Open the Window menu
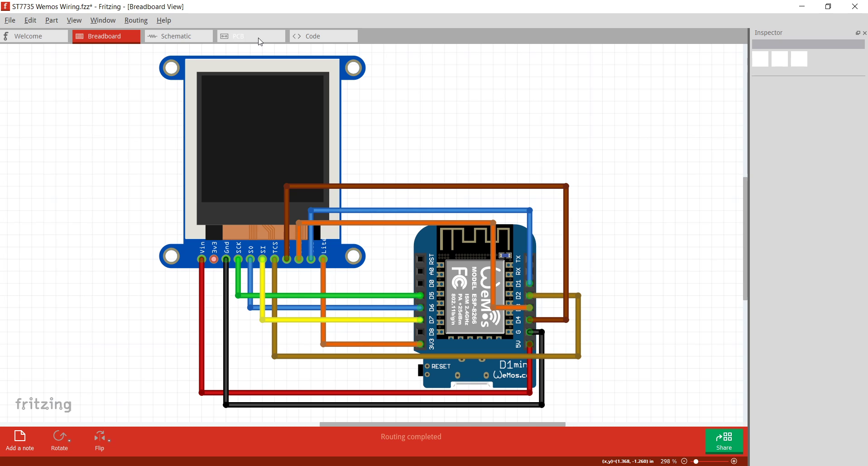Viewport: 868px width, 466px height. coord(103,20)
